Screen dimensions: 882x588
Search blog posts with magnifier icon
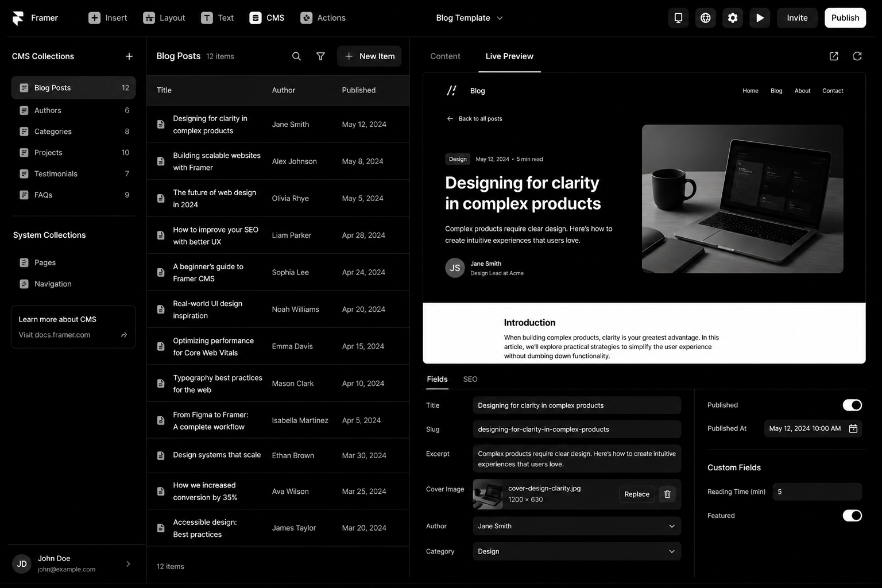pyautogui.click(x=296, y=56)
